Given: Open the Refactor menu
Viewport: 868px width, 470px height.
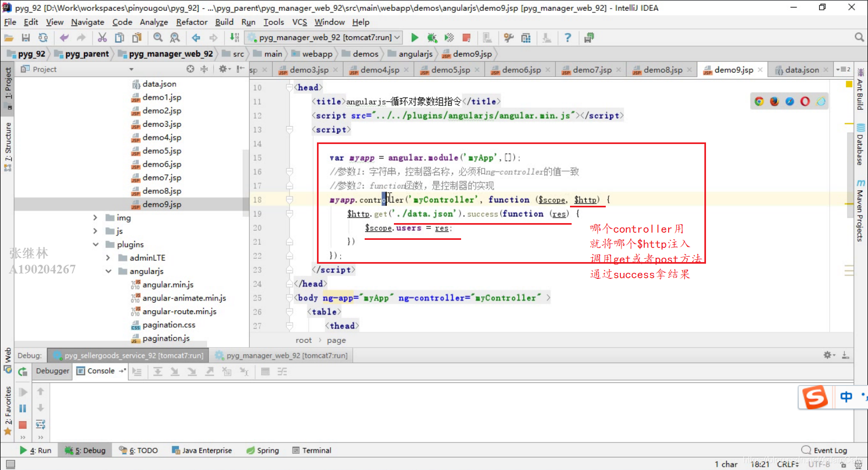Looking at the screenshot, I should click(192, 22).
